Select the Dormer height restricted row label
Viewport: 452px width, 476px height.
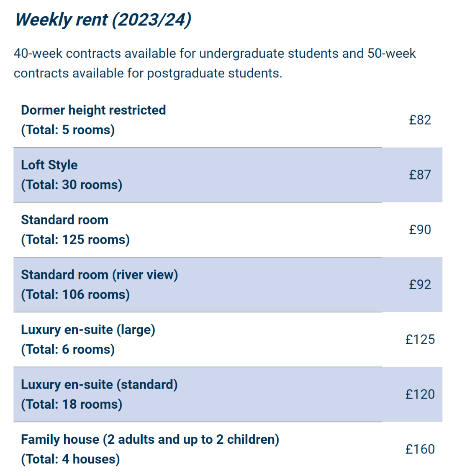[x=94, y=110]
